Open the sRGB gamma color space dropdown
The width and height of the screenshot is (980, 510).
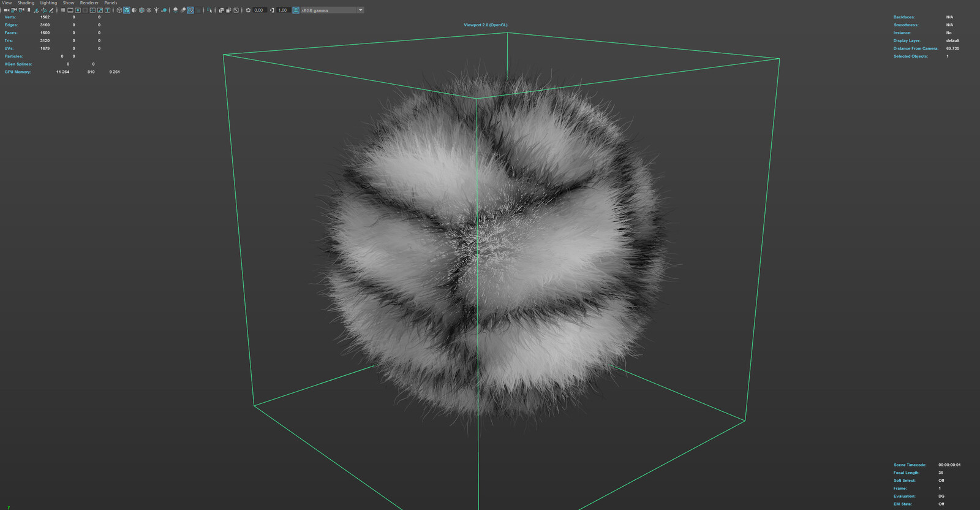pos(333,10)
